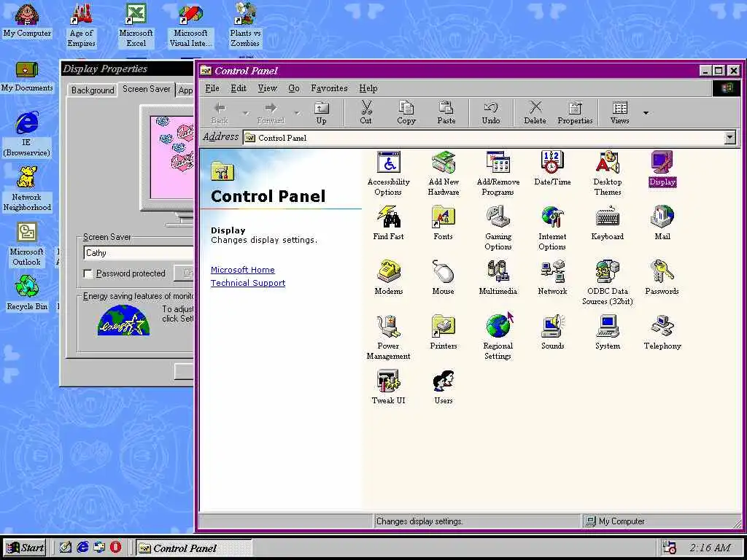747x560 pixels.
Task: Open Gaming Options icon
Action: pos(498,228)
